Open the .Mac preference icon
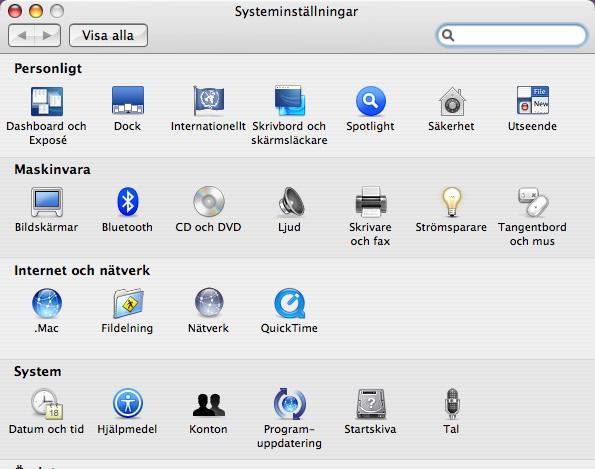Viewport: 595px width, 469px height. tap(47, 303)
